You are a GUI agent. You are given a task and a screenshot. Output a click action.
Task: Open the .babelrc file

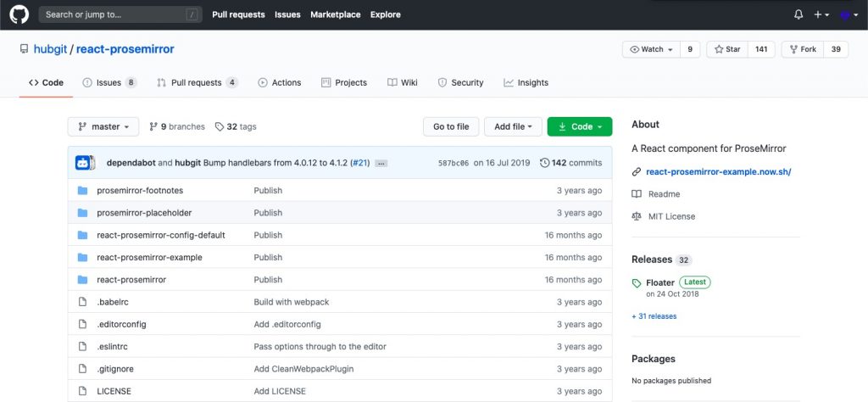tap(113, 302)
